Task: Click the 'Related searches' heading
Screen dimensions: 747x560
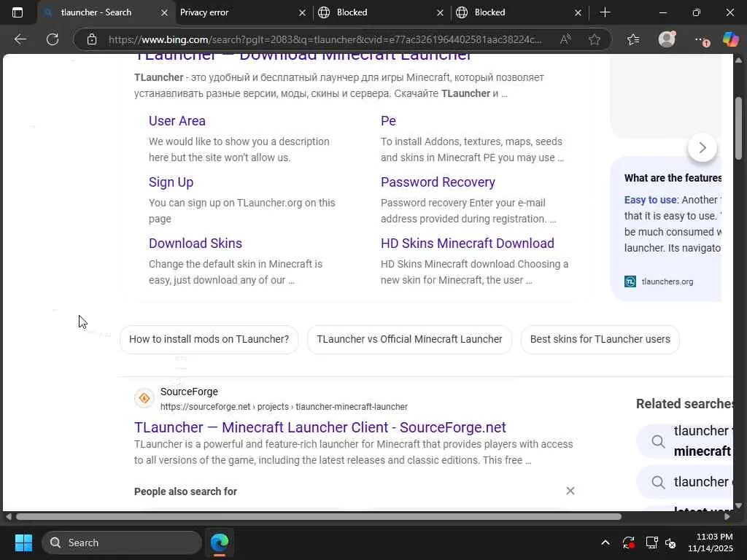Action: [x=684, y=404]
